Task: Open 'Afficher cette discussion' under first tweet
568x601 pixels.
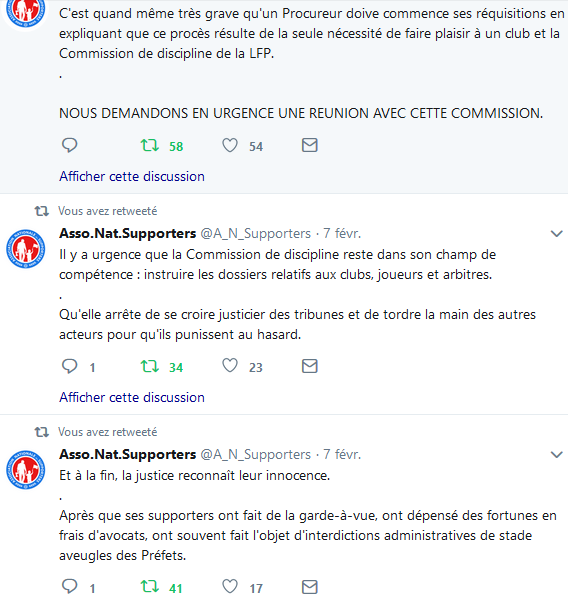Action: 132,176
